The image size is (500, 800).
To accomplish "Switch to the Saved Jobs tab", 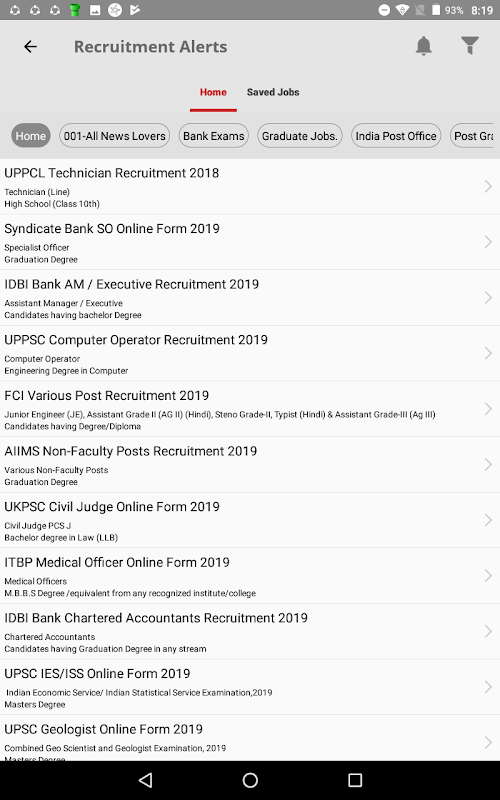I will 273,92.
